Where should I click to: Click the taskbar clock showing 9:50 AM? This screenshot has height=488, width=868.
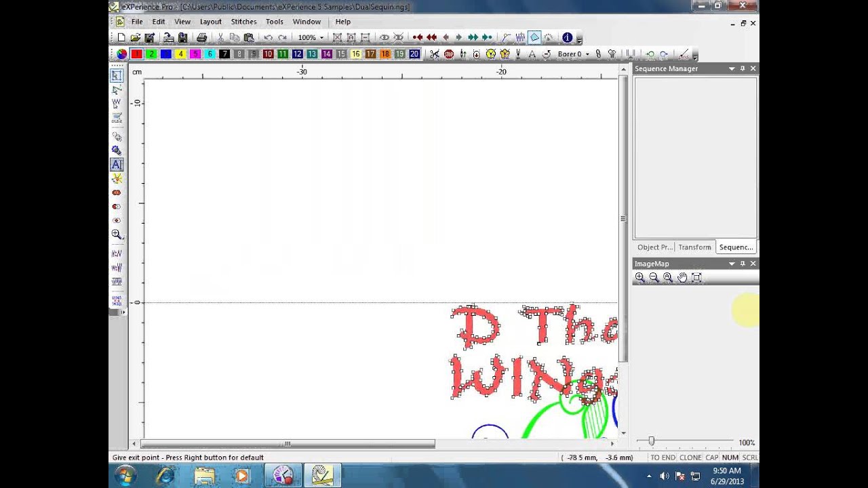click(x=726, y=471)
